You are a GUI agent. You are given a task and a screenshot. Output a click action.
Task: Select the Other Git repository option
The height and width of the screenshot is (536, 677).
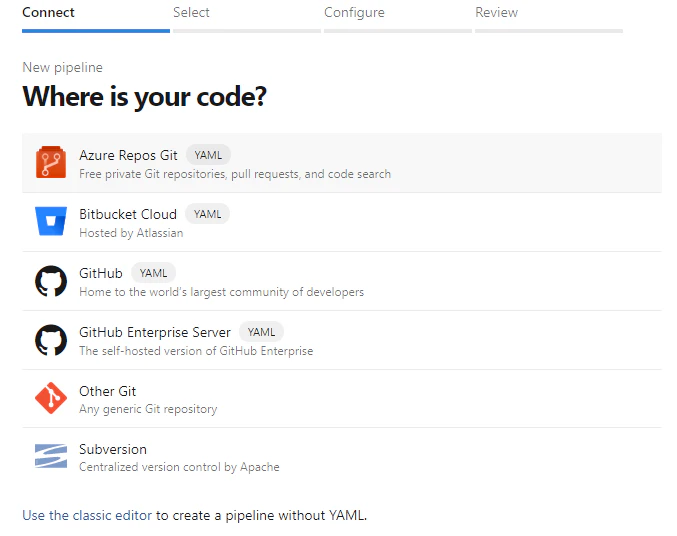click(342, 399)
